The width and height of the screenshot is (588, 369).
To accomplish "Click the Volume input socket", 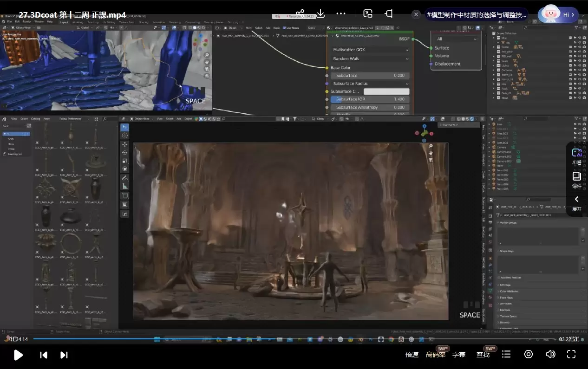I will pos(431,56).
